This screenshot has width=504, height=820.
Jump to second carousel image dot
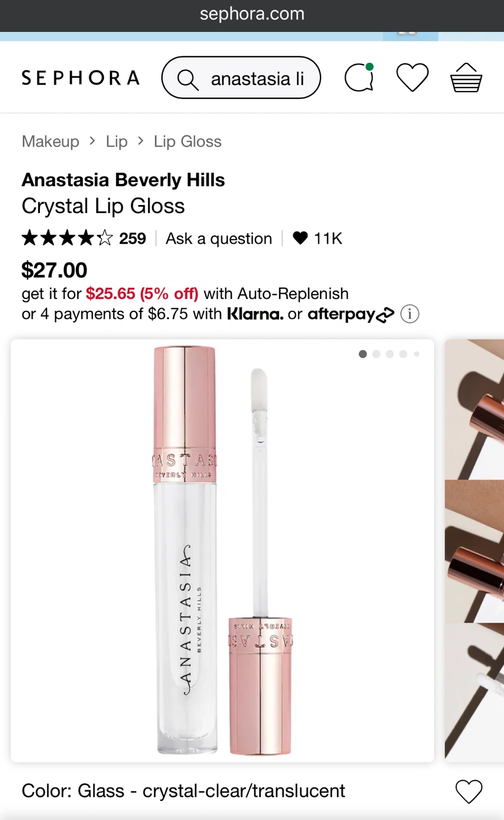[x=376, y=354]
